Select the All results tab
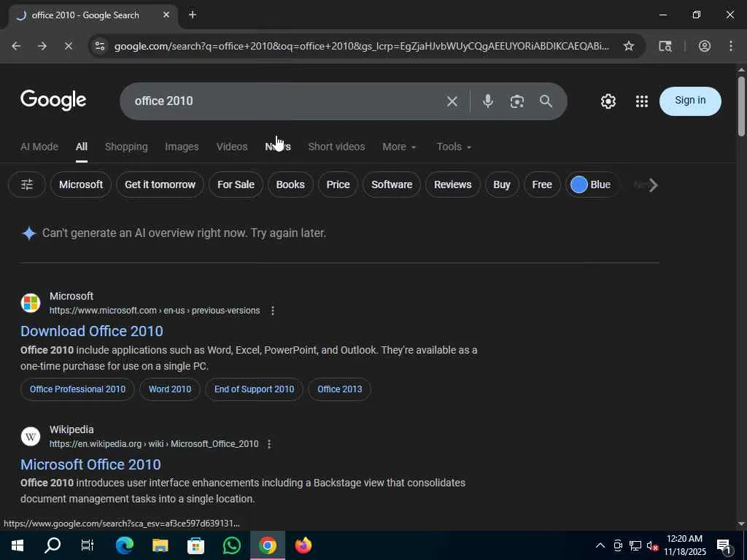The image size is (747, 560). [x=82, y=147]
